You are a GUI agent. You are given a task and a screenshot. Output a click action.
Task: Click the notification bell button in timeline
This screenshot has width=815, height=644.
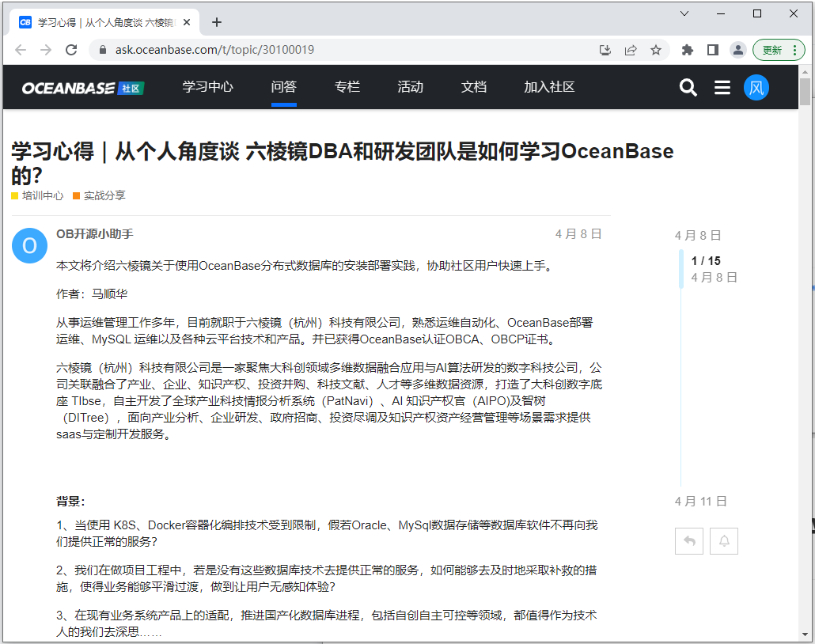coord(724,541)
